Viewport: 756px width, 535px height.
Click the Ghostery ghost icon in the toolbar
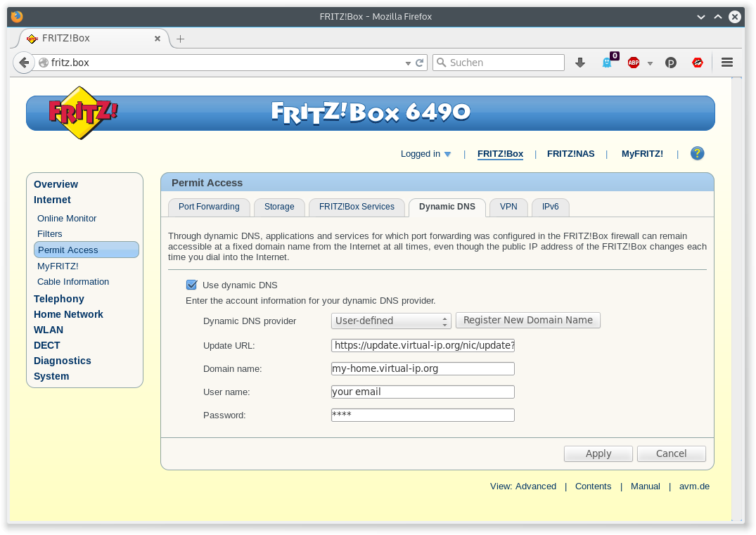(x=606, y=63)
